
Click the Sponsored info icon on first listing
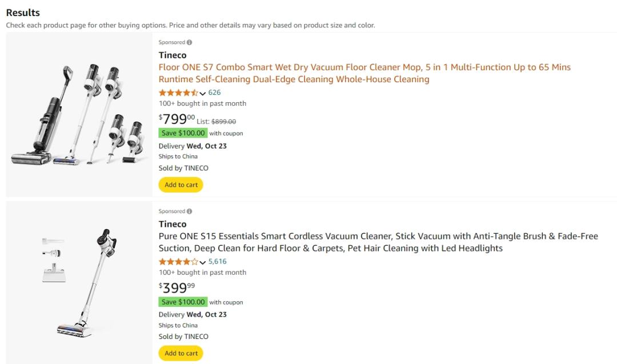[x=190, y=42]
